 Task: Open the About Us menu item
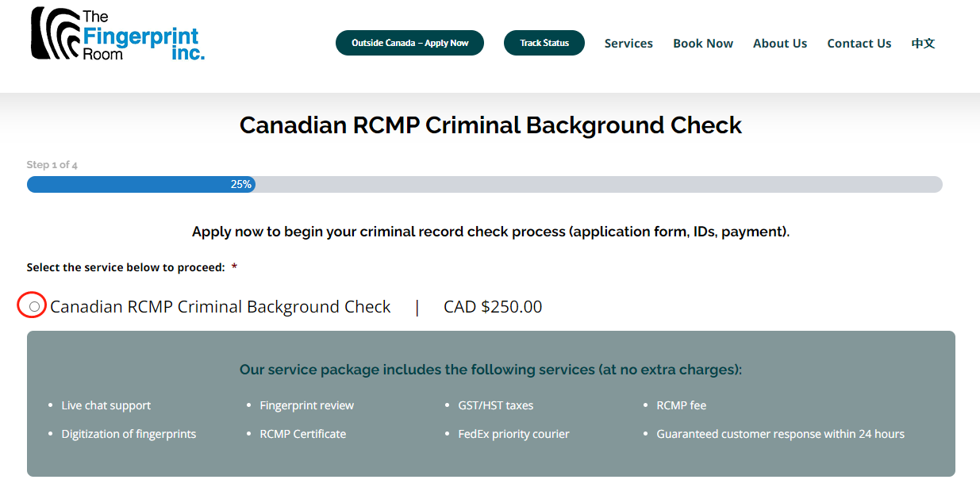[x=780, y=44]
